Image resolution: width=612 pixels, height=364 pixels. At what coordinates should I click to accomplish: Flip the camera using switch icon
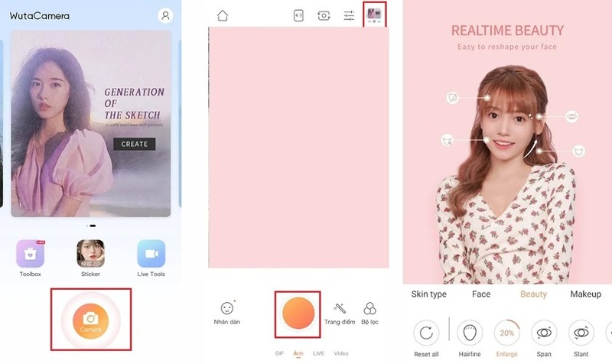[324, 15]
